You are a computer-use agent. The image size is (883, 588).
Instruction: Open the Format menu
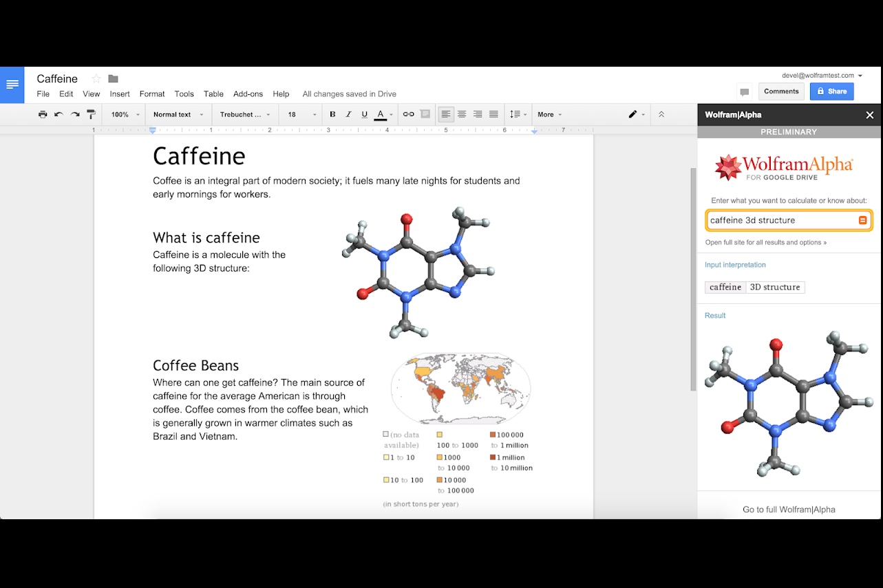(152, 94)
